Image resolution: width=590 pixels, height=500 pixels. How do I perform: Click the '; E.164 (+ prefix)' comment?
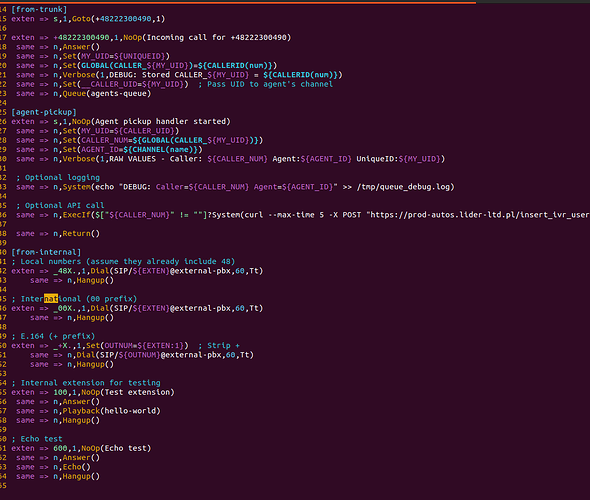coord(53,336)
